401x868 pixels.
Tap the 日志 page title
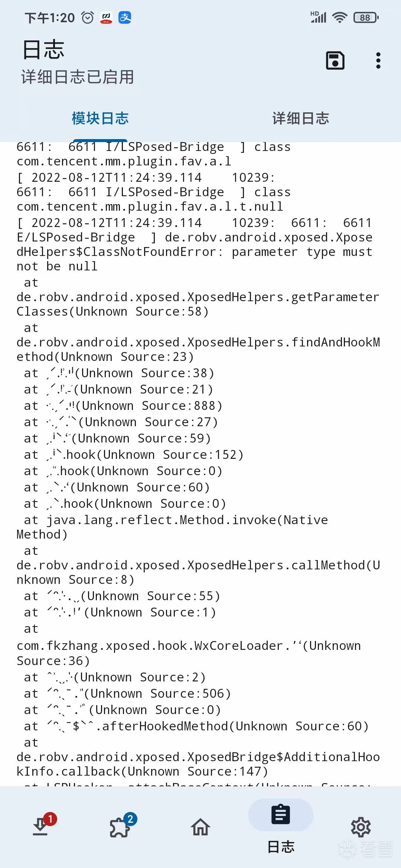click(43, 50)
